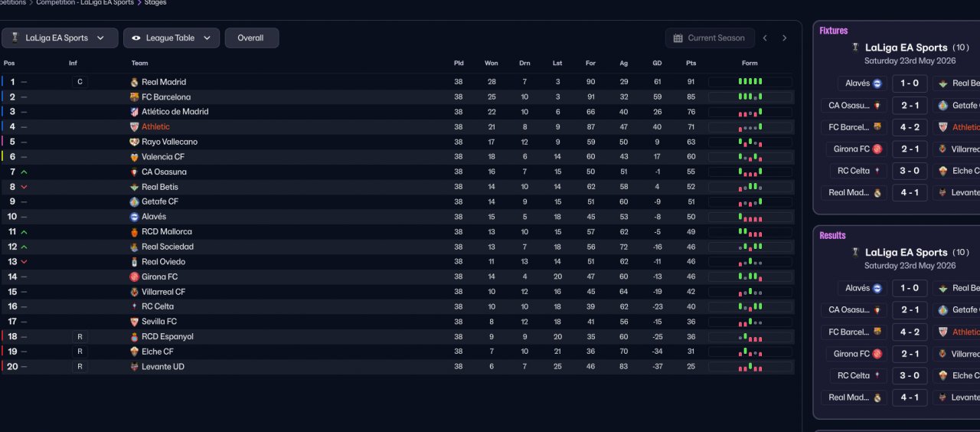Click the Sevilla FC crest
This screenshot has width=980, height=432.
click(x=135, y=322)
